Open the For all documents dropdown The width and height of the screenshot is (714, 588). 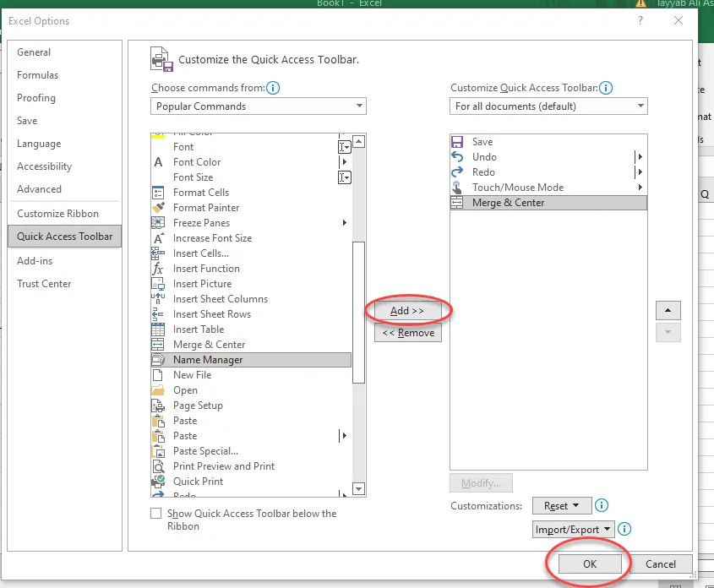point(548,106)
